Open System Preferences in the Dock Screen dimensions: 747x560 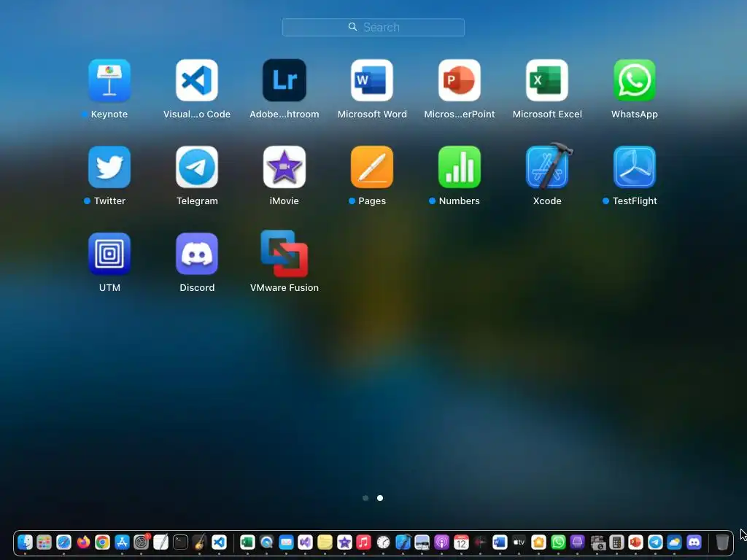[142, 542]
